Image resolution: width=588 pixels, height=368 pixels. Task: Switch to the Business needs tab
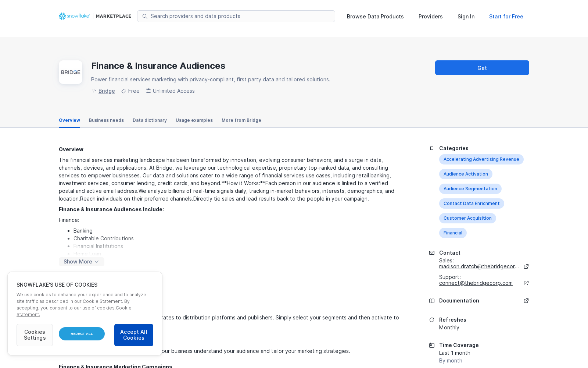pos(106,120)
